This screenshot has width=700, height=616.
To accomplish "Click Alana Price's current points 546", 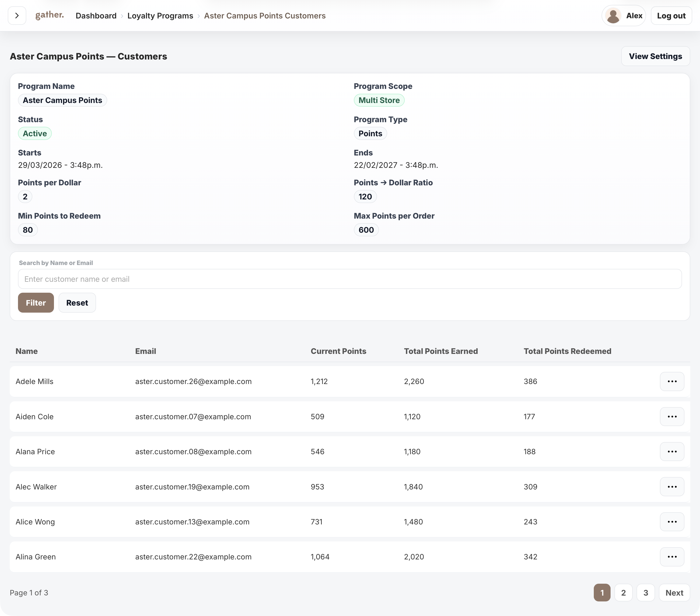I will pyautogui.click(x=317, y=451).
